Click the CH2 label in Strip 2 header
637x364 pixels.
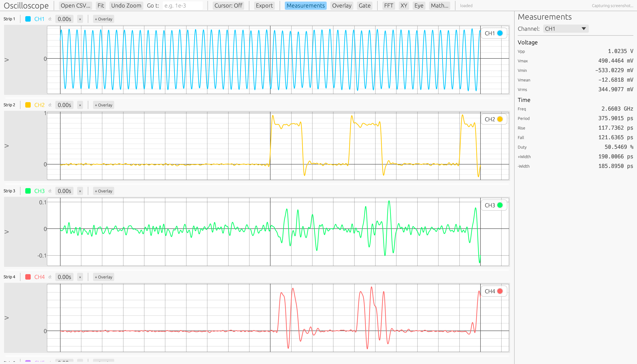pyautogui.click(x=39, y=105)
